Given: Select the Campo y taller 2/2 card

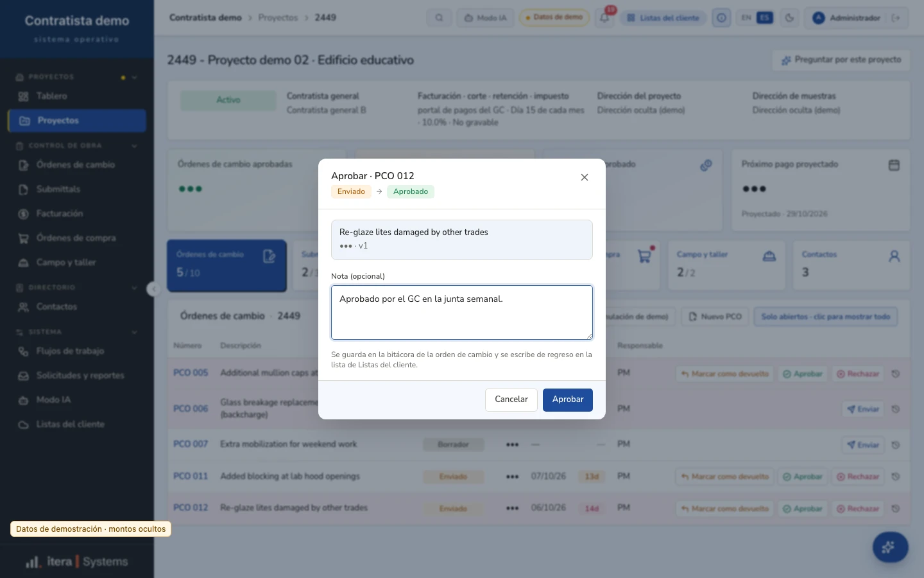Looking at the screenshot, I should click(726, 266).
